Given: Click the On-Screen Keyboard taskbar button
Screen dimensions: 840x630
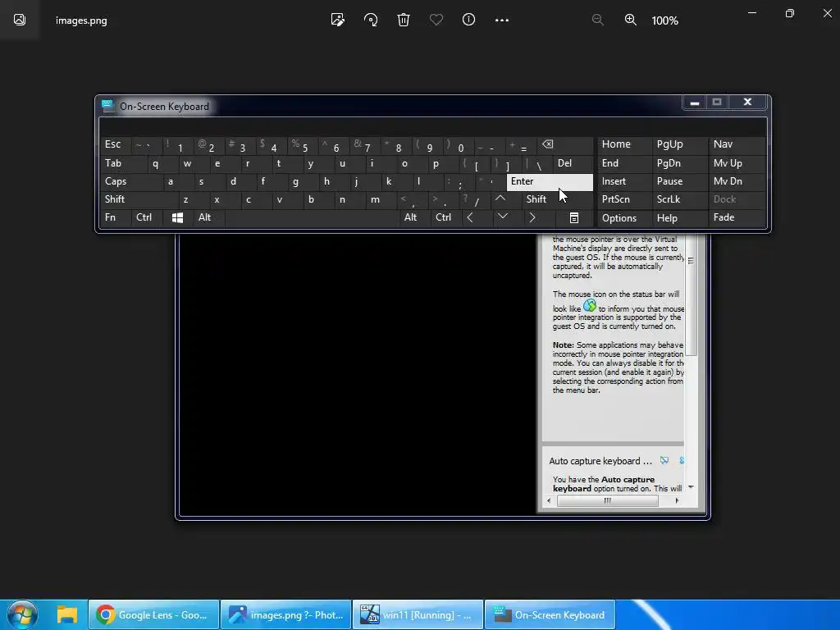Looking at the screenshot, I should click(x=550, y=615).
